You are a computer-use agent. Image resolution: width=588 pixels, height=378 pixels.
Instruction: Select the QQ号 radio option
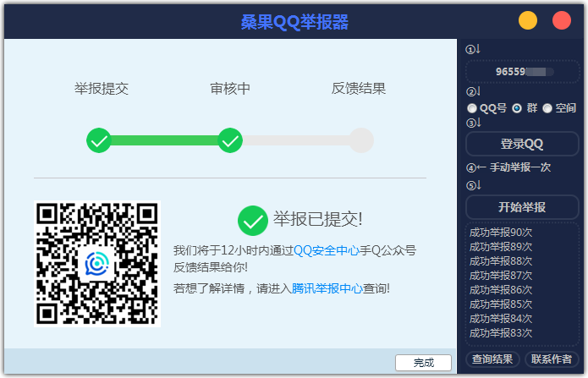[x=472, y=108]
